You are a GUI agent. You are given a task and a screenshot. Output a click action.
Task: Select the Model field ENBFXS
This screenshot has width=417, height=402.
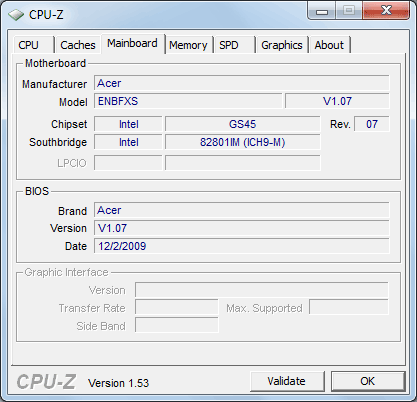[x=188, y=101]
